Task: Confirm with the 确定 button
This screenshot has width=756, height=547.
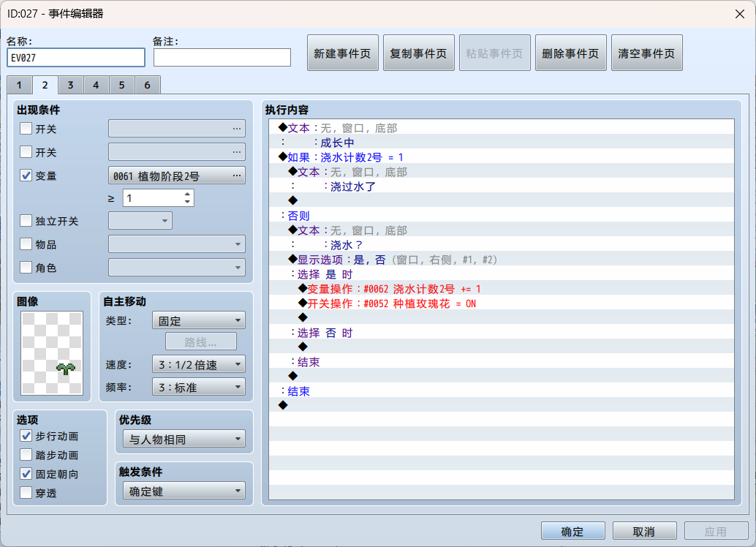Action: tap(572, 531)
